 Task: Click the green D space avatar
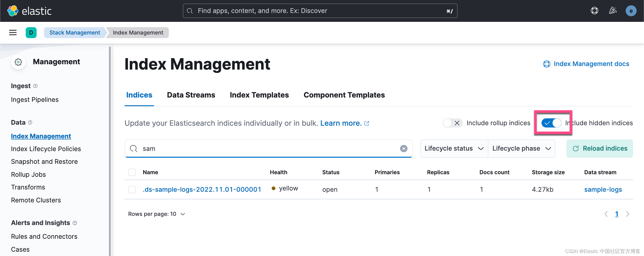[31, 33]
